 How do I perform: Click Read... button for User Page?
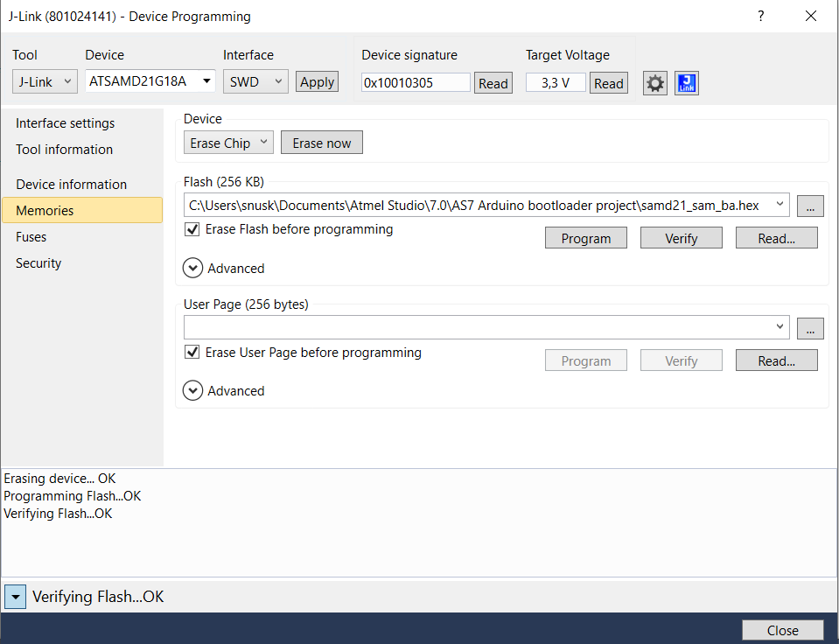776,360
